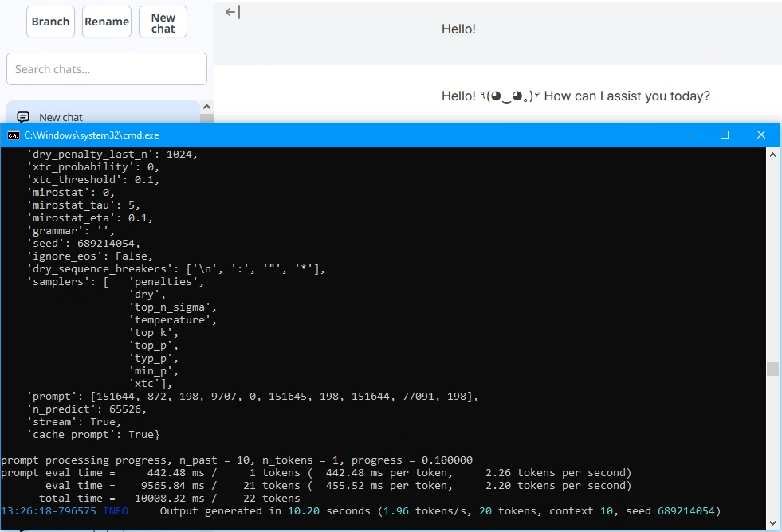Viewport: 782px width, 532px height.
Task: Click the 'stream': True line
Action: click(x=74, y=422)
